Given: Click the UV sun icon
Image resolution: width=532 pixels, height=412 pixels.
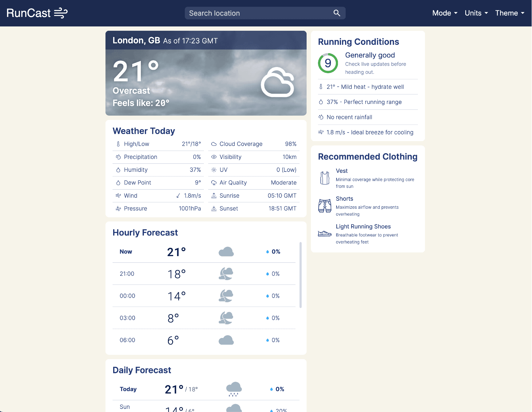Looking at the screenshot, I should [x=214, y=170].
